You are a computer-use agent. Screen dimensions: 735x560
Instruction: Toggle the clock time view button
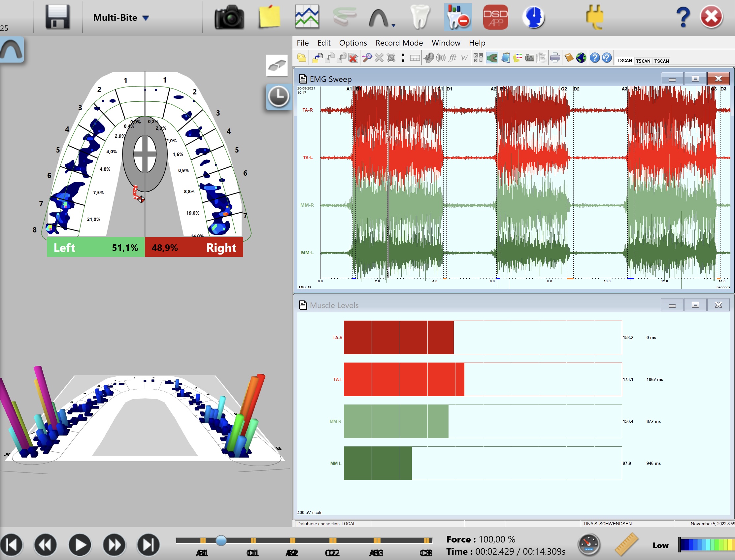(278, 97)
